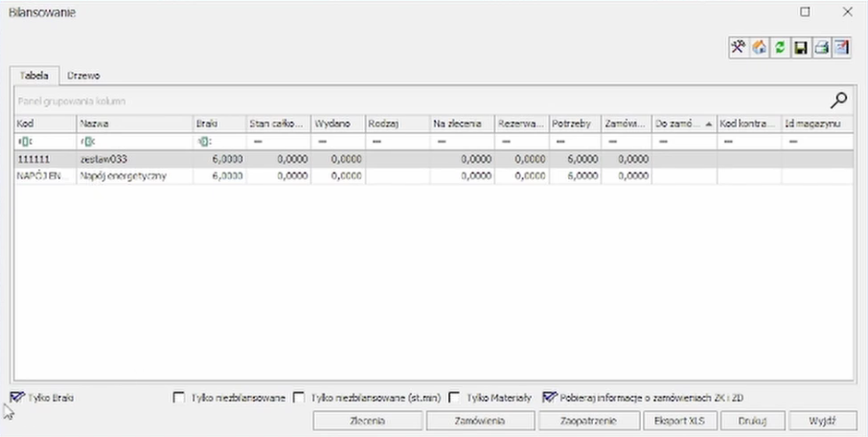
Task: Check the Tylko Materiały option
Action: pos(455,398)
